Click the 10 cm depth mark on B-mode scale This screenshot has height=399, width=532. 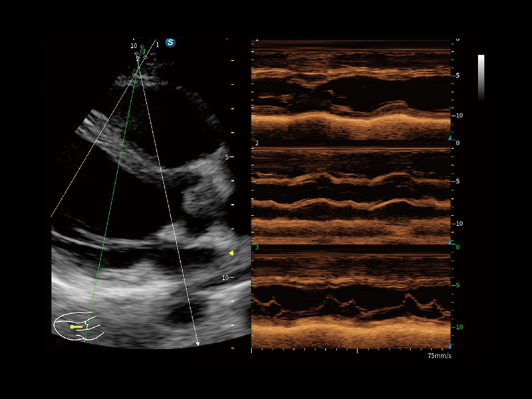[x=227, y=277]
